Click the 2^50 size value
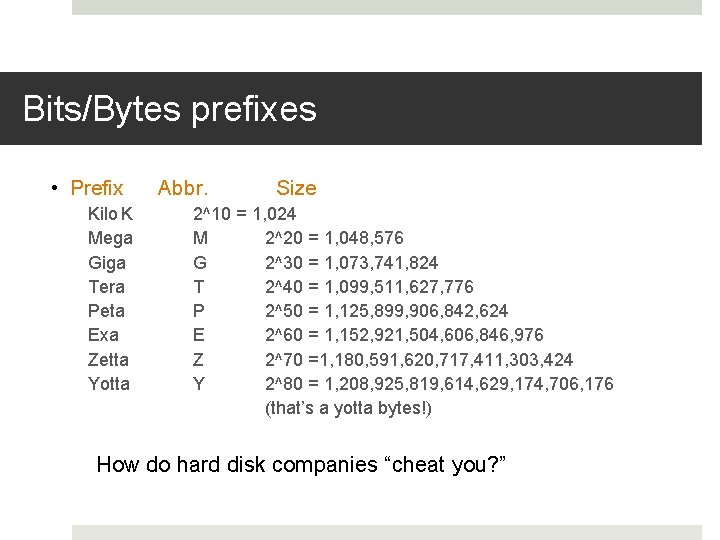The height and width of the screenshot is (540, 720). point(386,311)
